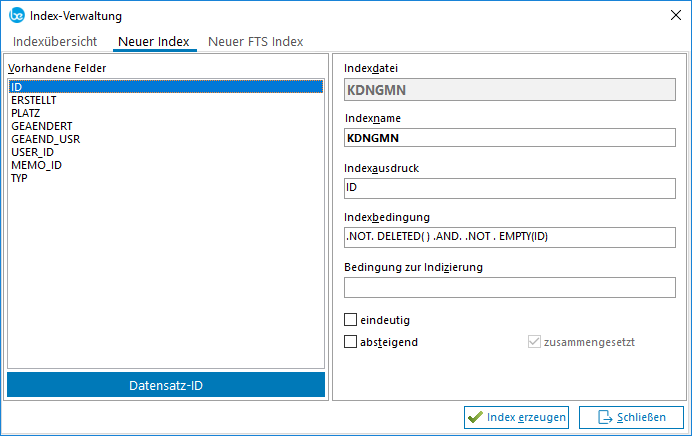Click the Bedingung zur Indizierung field
Screen dimensions: 692x436
tap(509, 287)
